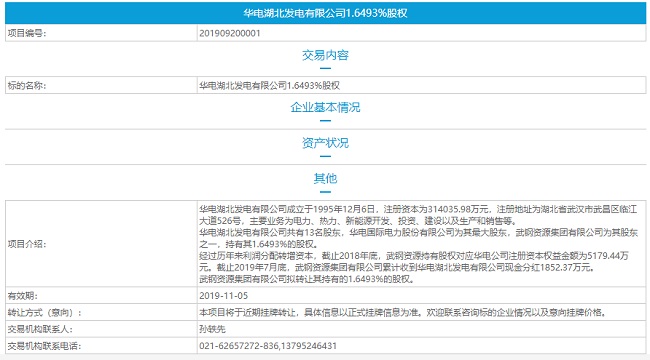Select the 标的名称 value text
650x360 pixels.
pyautogui.click(x=269, y=85)
